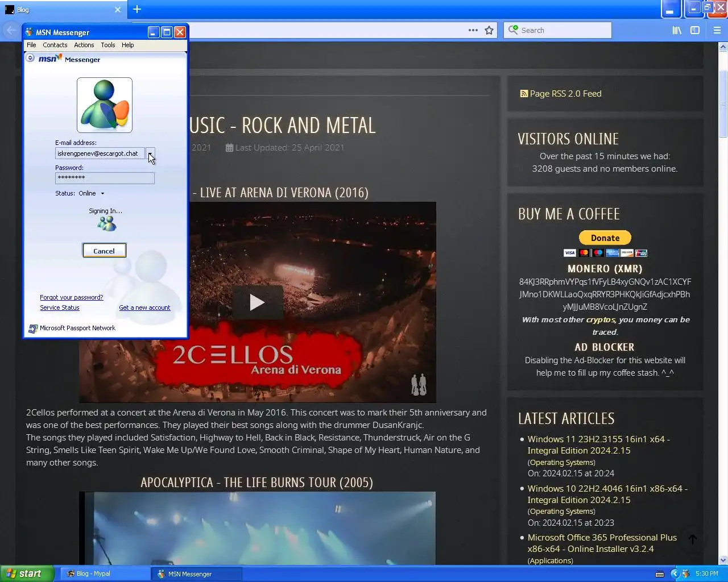
Task: Click the RSS feed icon
Action: (x=524, y=94)
